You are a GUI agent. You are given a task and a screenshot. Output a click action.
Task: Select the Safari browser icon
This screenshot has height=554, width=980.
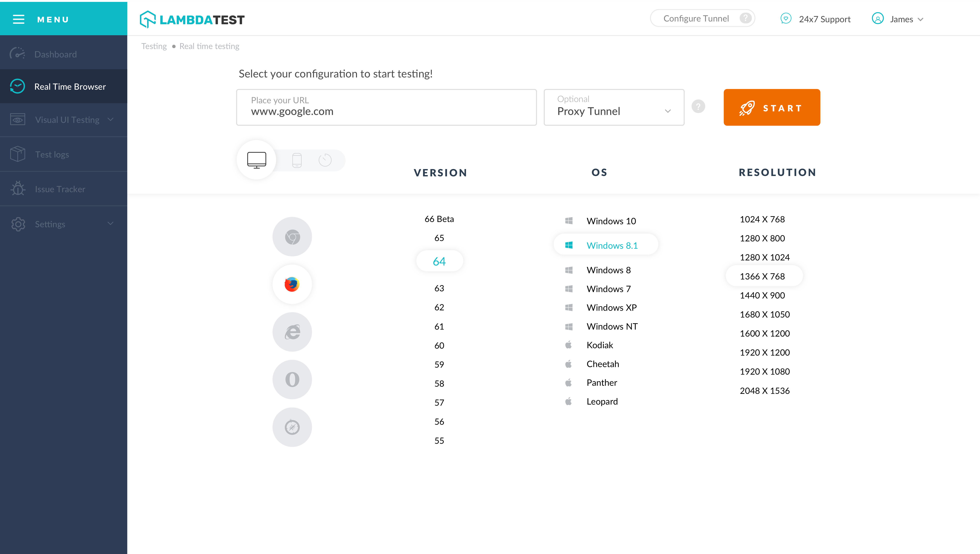click(292, 427)
